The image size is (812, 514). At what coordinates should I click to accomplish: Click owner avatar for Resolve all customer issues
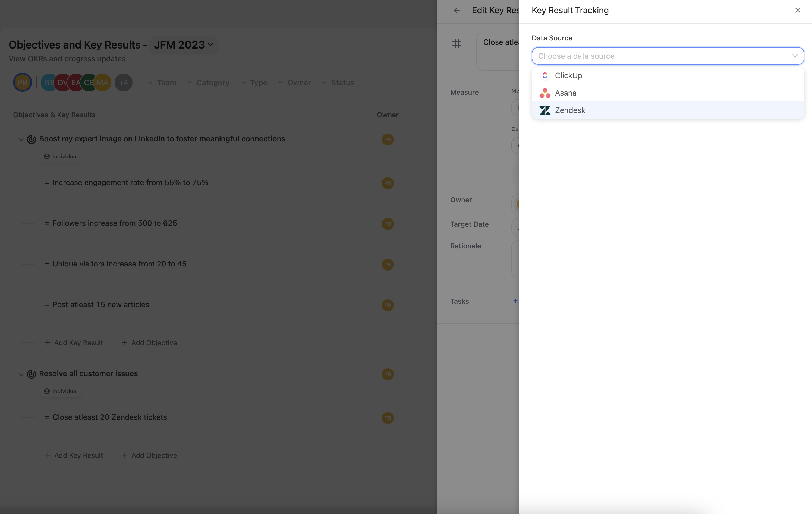click(388, 374)
